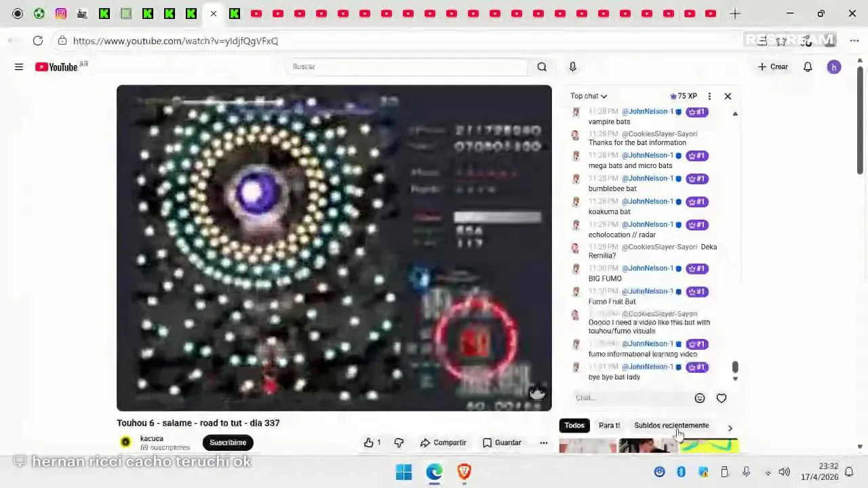
Task: Expand the Top chat dropdown
Action: [589, 96]
